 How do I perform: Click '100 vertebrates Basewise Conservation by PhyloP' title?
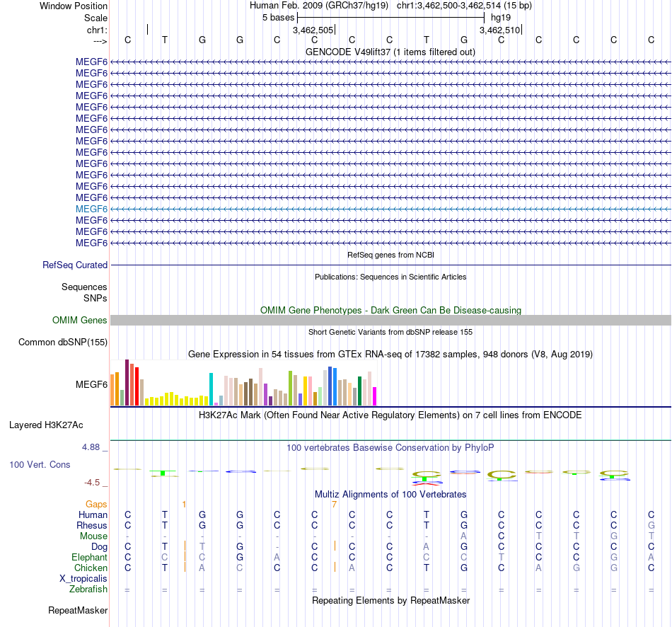(390, 448)
